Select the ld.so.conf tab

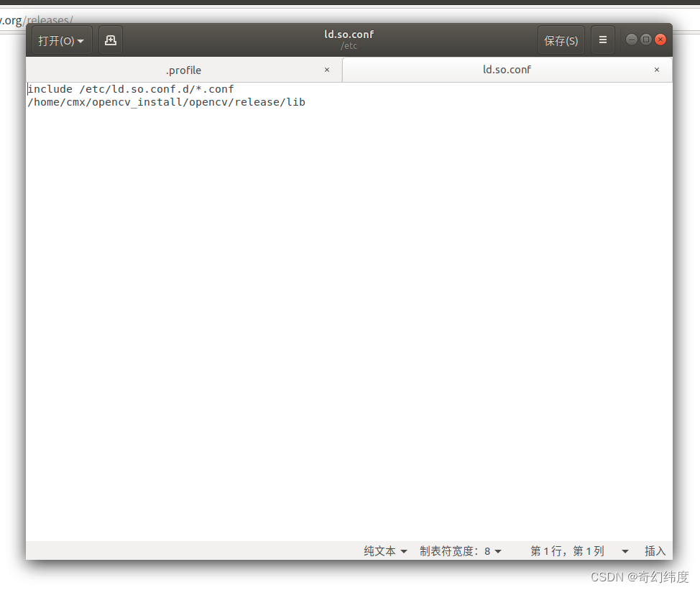pyautogui.click(x=507, y=70)
